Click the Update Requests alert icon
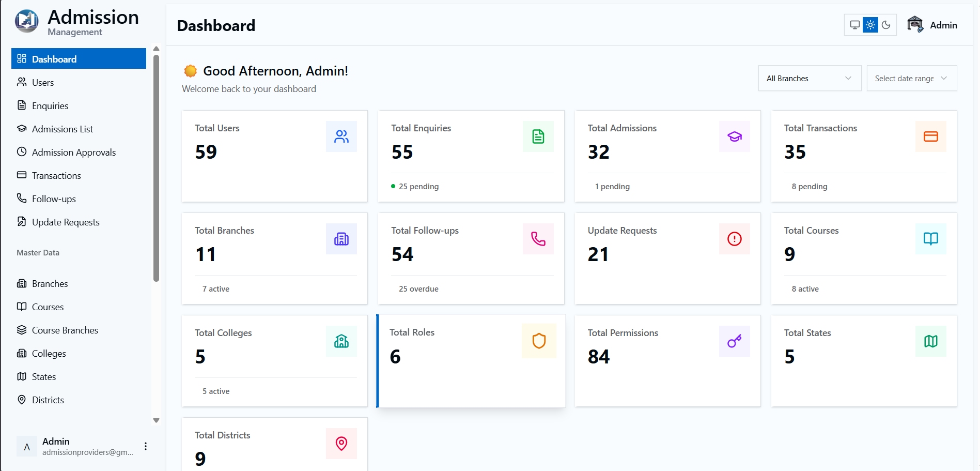Viewport: 980px width, 471px height. pyautogui.click(x=734, y=239)
